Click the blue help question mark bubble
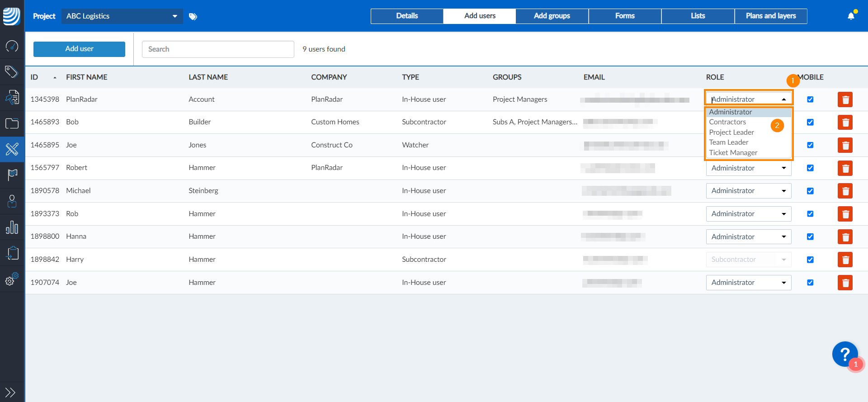 (845, 354)
